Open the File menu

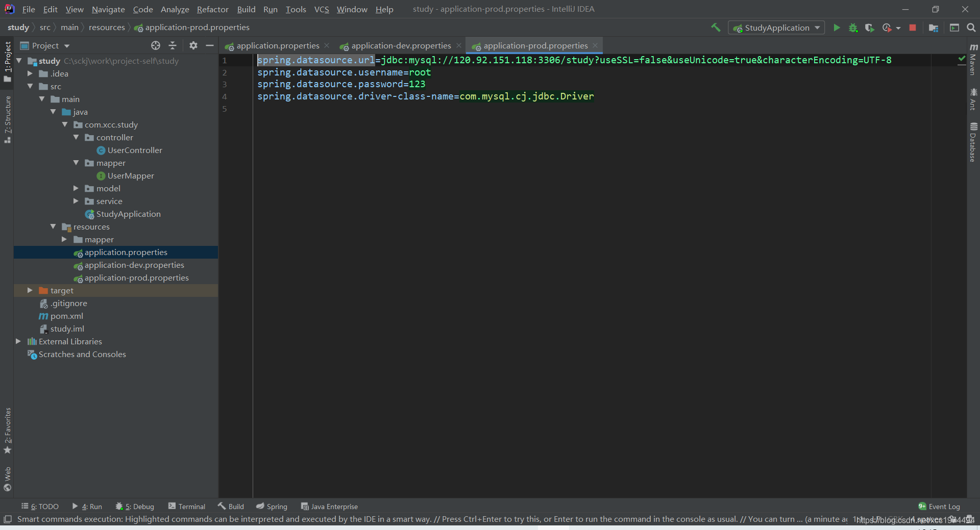coord(29,9)
